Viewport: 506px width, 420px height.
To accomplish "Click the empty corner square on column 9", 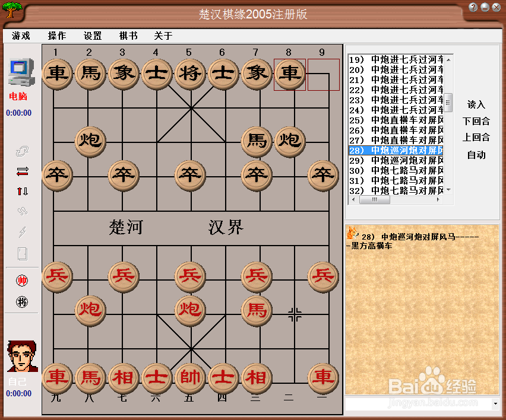I will click(x=323, y=75).
